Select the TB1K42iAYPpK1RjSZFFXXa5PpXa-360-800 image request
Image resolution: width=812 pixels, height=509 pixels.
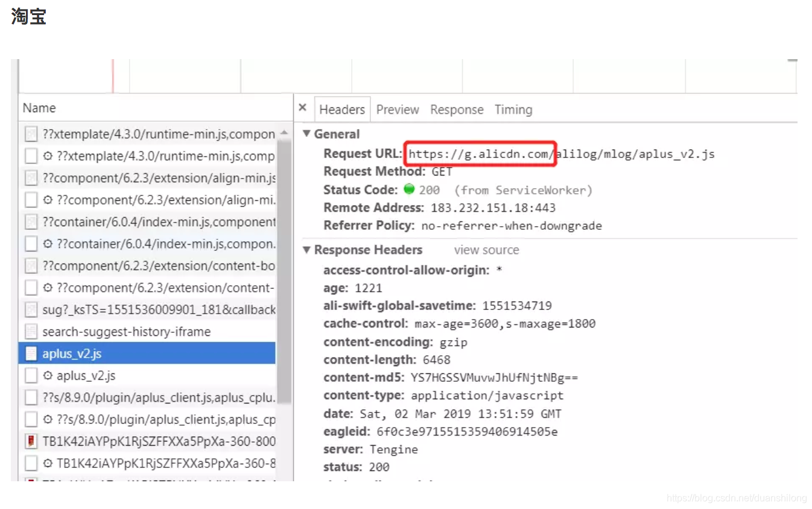pyautogui.click(x=147, y=441)
